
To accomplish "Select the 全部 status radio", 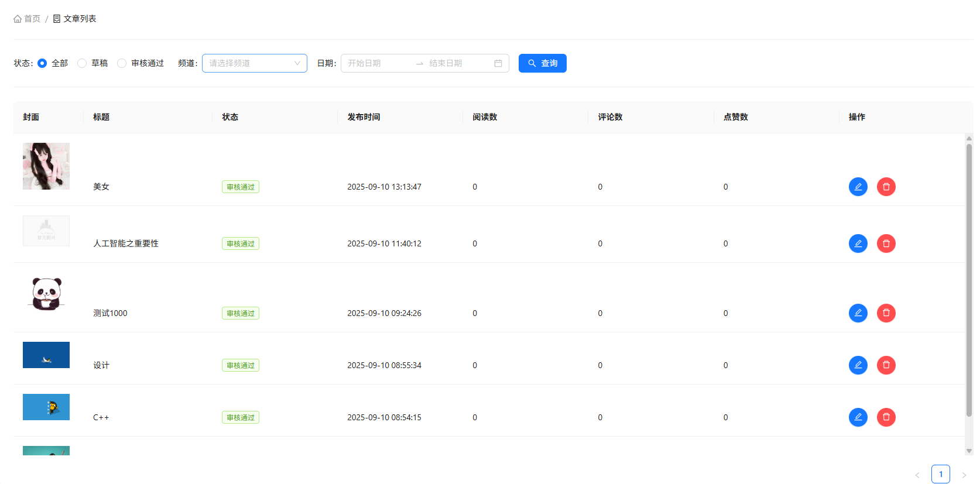I will pyautogui.click(x=42, y=63).
